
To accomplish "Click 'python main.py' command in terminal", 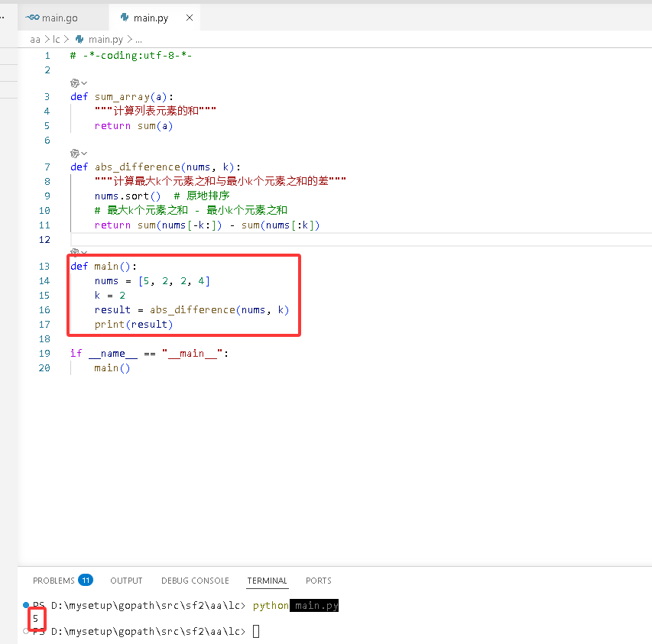I will pos(296,605).
